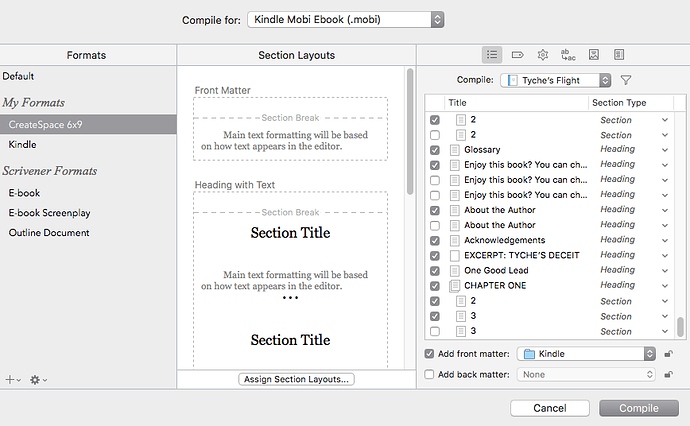690x426 pixels.
Task: Click the Kindle folder icon in front matter
Action: [529, 354]
